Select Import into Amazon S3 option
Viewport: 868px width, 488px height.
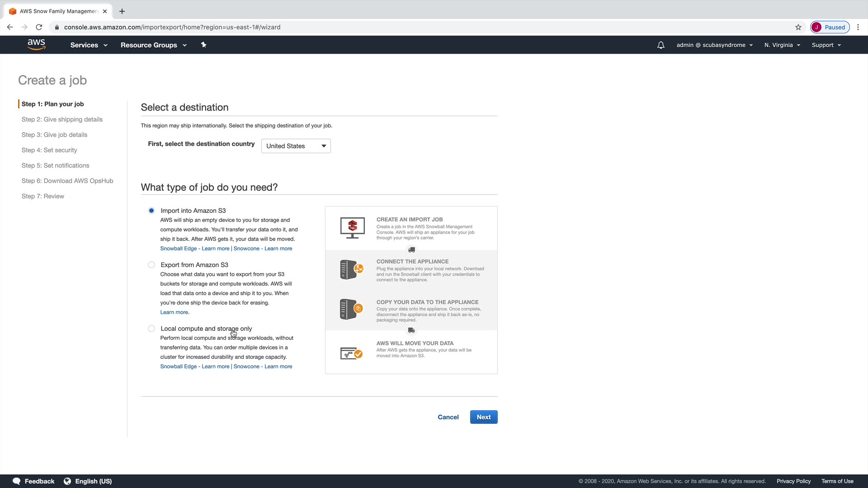tap(151, 211)
